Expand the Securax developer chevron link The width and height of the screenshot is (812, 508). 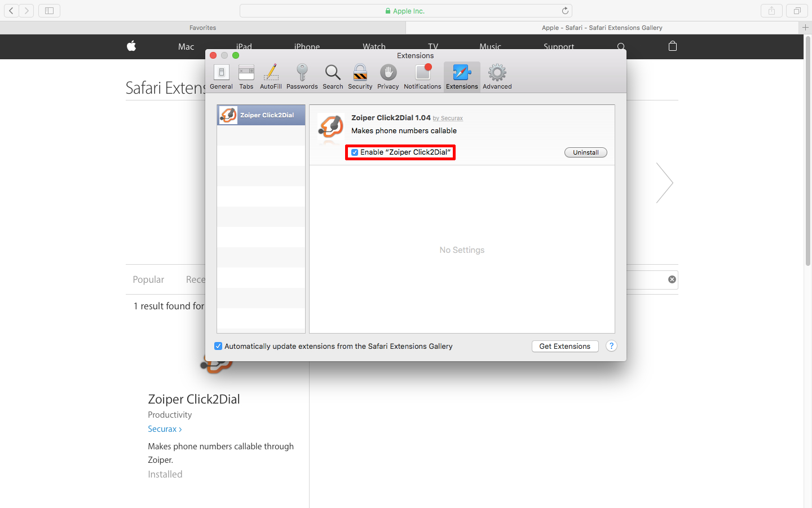[165, 429]
